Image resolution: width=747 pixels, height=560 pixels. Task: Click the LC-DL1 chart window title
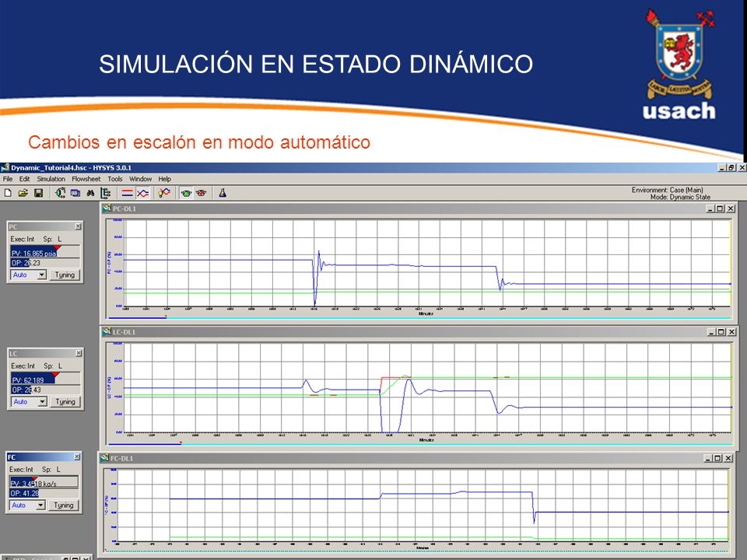click(x=124, y=332)
